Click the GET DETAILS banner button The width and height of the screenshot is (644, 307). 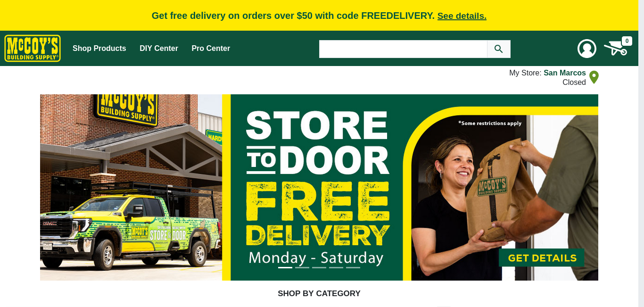(x=542, y=258)
